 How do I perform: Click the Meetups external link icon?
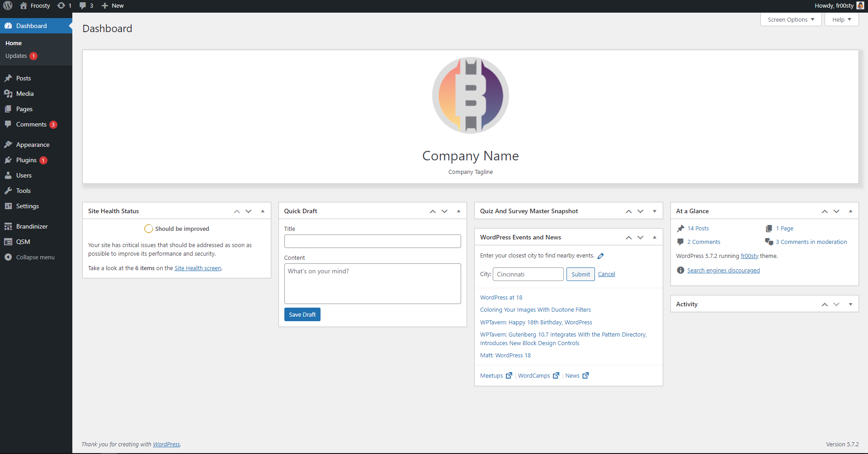(509, 375)
